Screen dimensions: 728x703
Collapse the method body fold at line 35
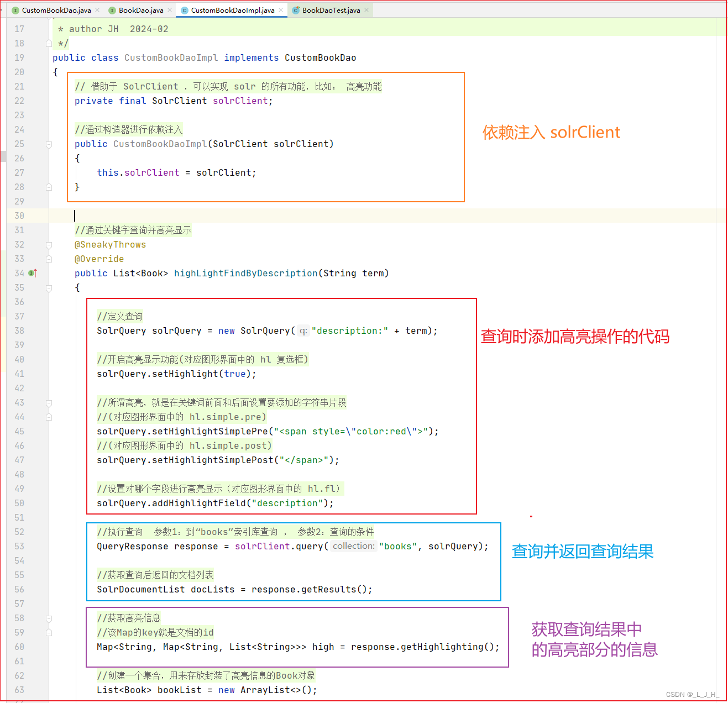(49, 287)
